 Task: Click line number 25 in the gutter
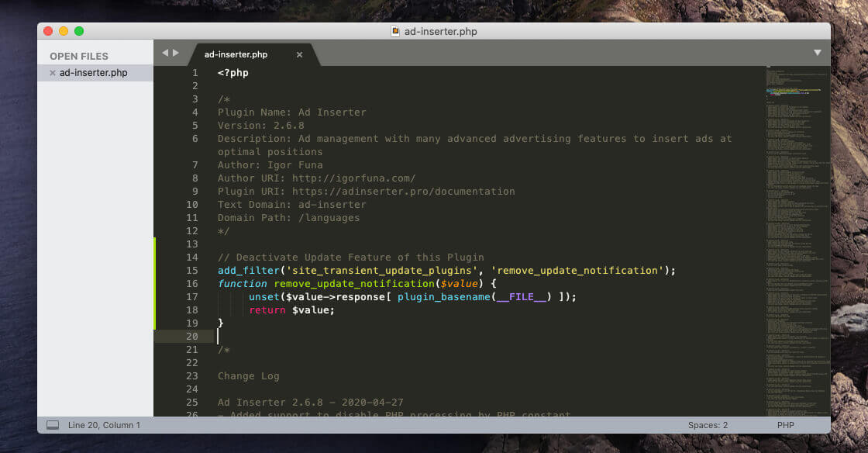192,402
